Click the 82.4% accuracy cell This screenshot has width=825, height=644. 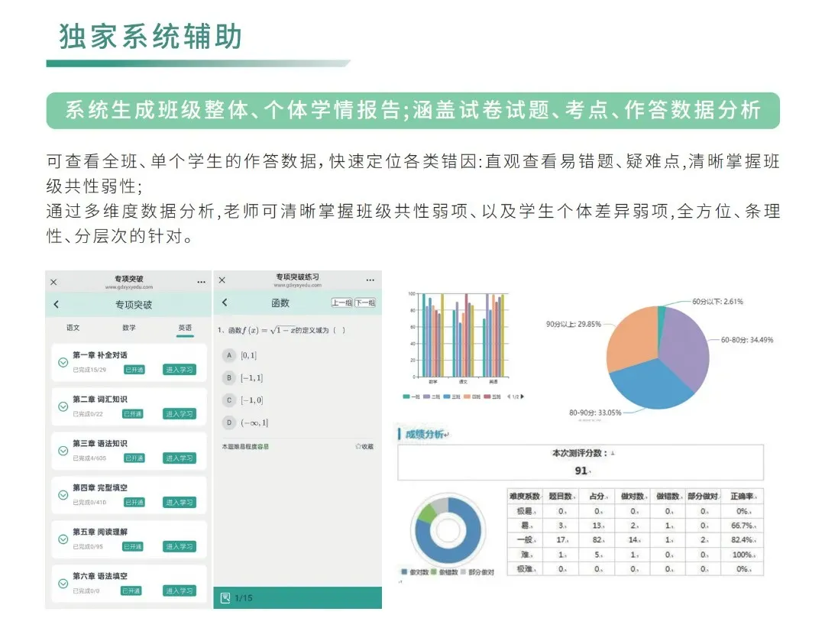[x=743, y=539]
